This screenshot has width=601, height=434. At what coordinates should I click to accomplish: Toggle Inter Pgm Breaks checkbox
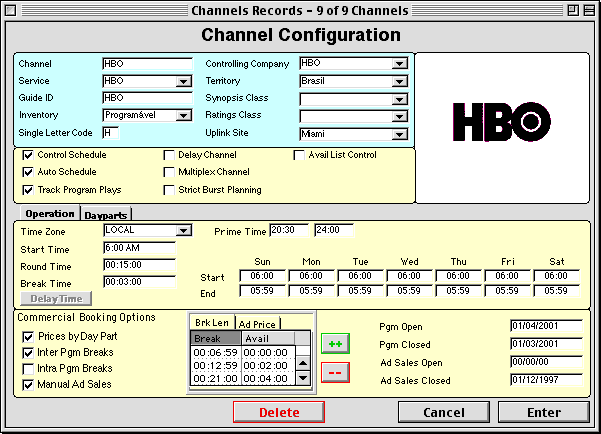(x=28, y=353)
